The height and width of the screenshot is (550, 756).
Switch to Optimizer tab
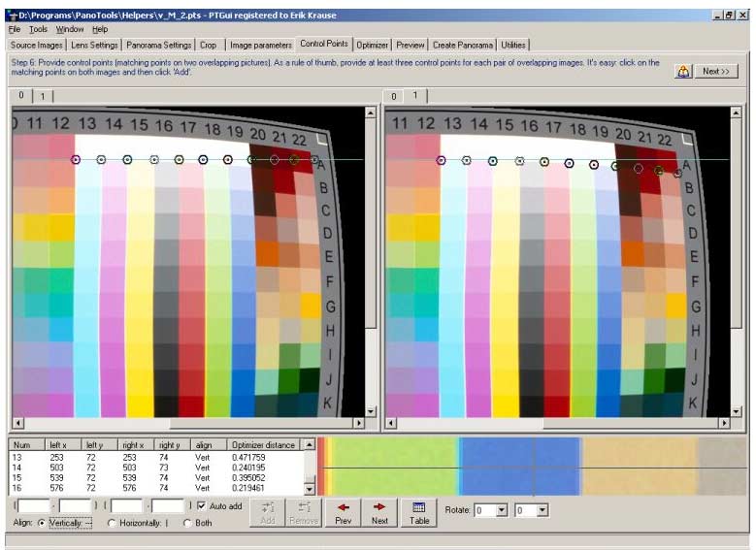(373, 45)
